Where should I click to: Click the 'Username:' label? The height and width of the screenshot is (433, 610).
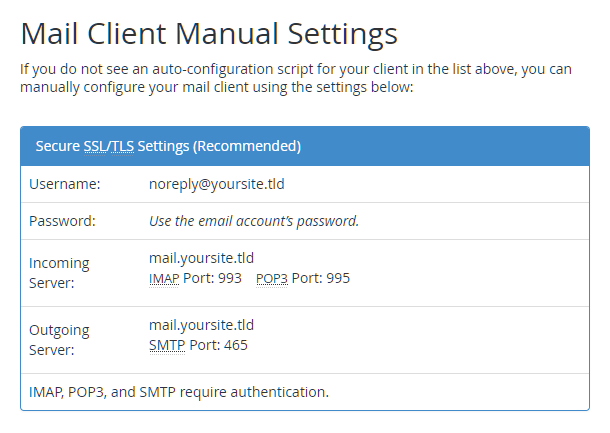click(65, 184)
